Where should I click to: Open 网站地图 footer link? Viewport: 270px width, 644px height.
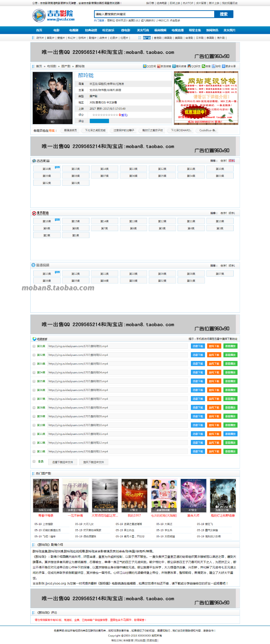coord(140,640)
